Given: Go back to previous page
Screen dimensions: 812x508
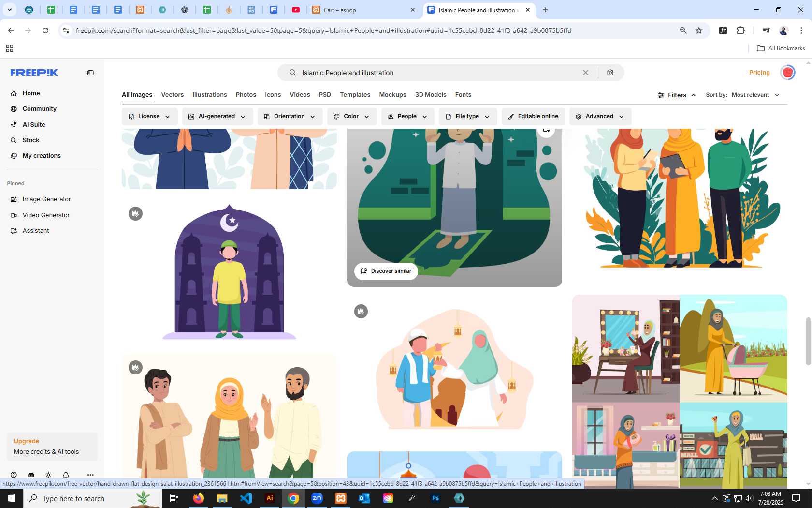Looking at the screenshot, I should [x=11, y=30].
